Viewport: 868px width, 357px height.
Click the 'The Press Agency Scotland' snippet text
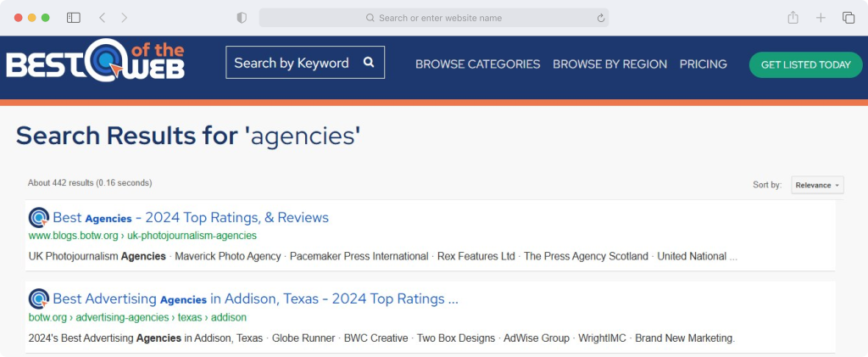(x=586, y=256)
